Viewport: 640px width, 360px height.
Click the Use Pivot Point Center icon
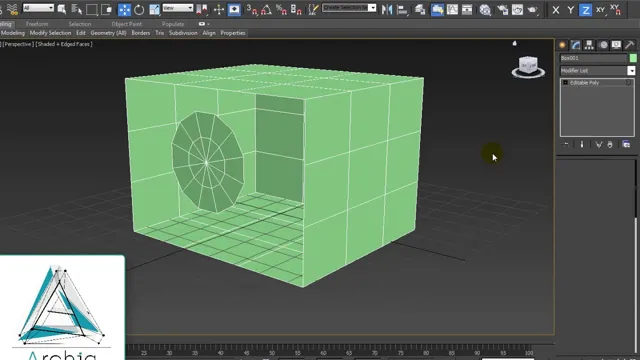click(x=202, y=9)
